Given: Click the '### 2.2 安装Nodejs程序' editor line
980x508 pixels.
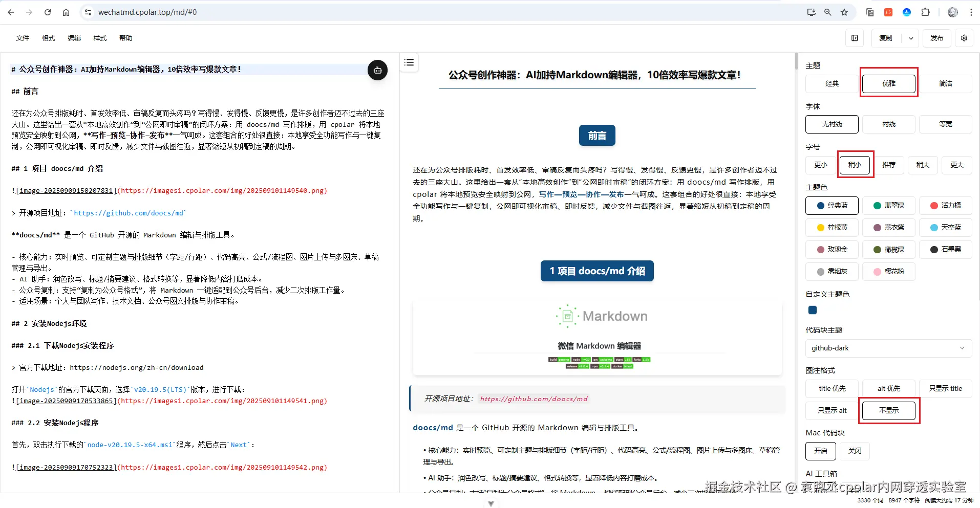Looking at the screenshot, I should [x=55, y=423].
